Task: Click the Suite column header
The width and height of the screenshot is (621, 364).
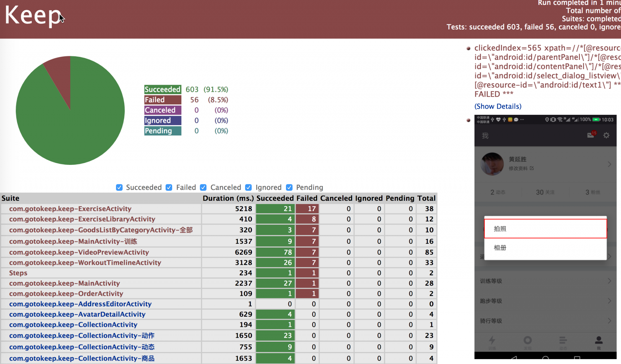Action: pyautogui.click(x=10, y=198)
